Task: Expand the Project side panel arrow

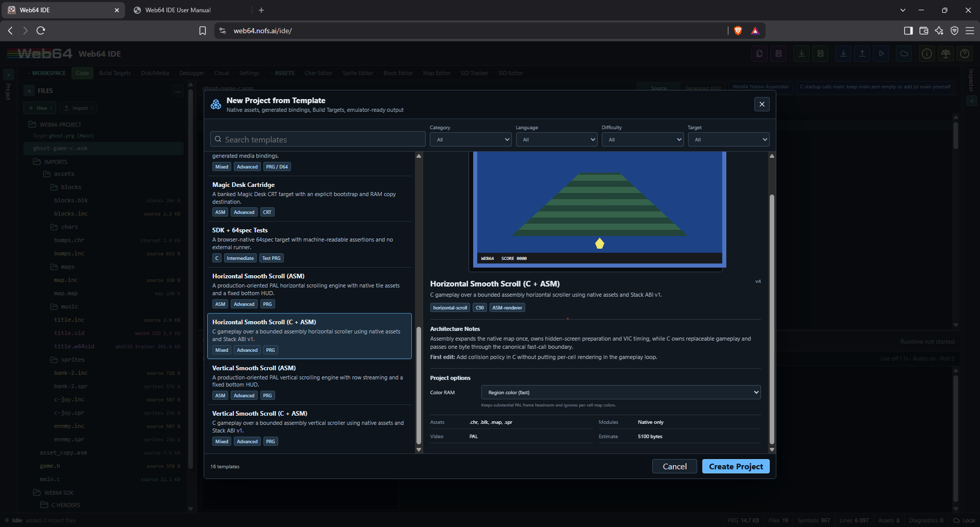Action: 8,75
